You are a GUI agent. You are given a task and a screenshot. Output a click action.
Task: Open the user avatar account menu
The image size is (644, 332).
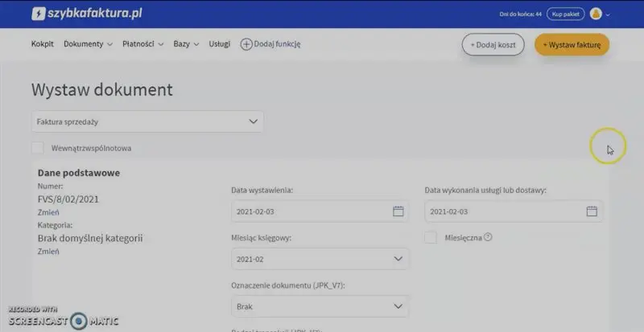[596, 14]
